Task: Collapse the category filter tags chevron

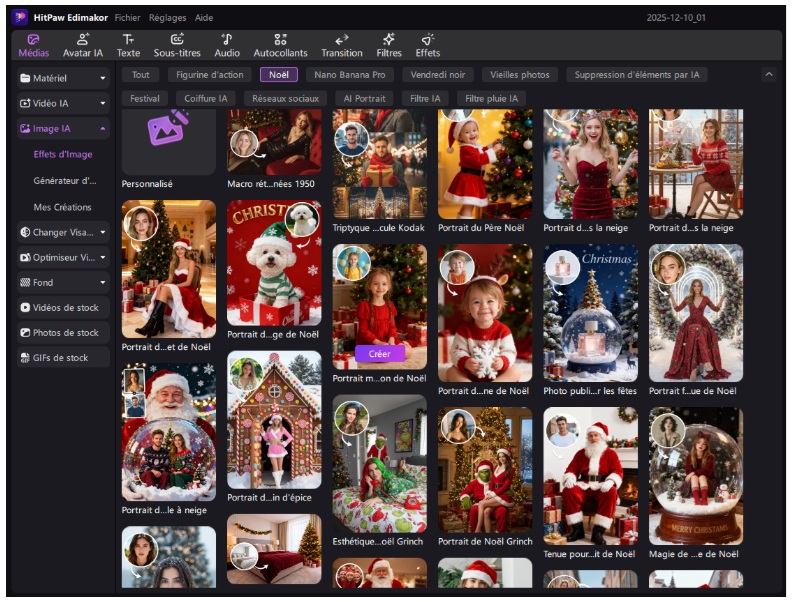Action: (x=768, y=75)
